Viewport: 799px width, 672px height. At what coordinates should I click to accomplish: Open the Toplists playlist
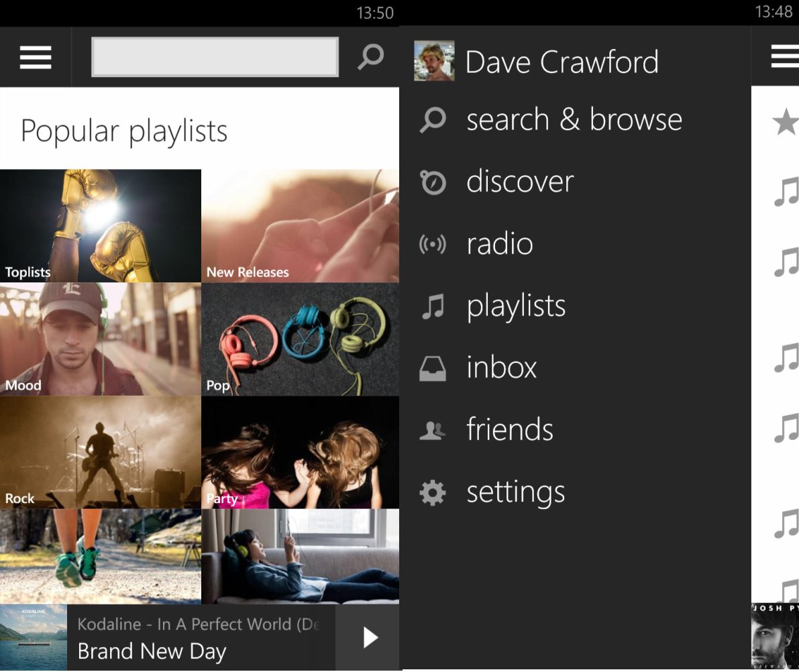tap(100, 225)
